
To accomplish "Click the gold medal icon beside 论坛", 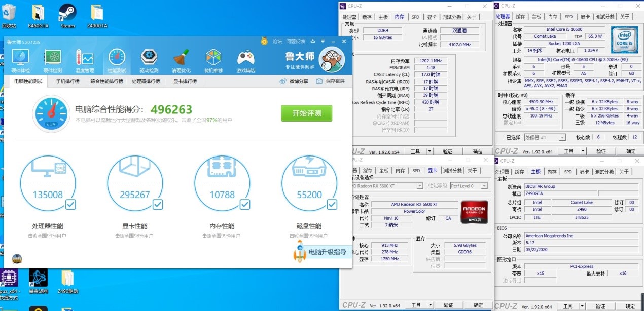I will [x=264, y=41].
